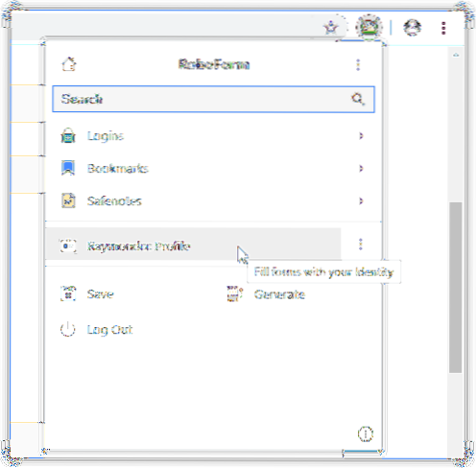Click the scrollbar up arrow
This screenshot has height=468, width=476.
tap(456, 56)
